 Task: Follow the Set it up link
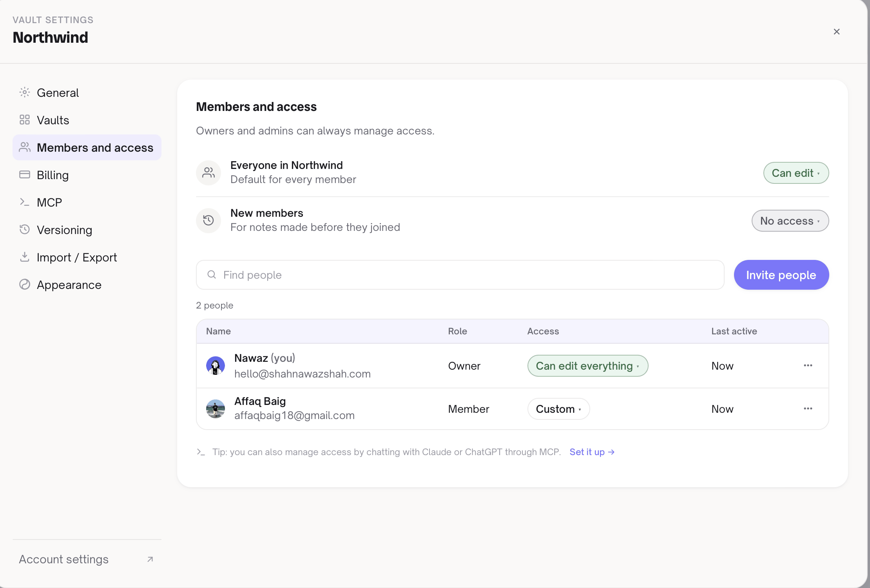click(592, 452)
